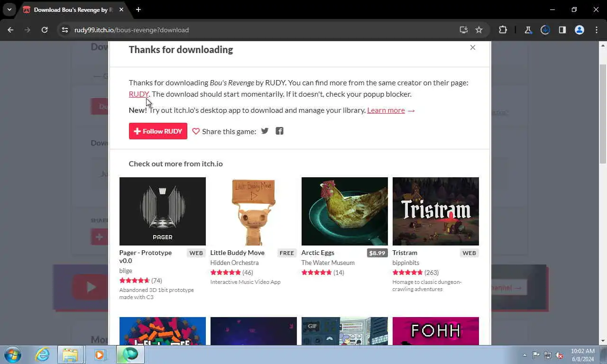This screenshot has height=364, width=607.
Task: Click the address bar URL
Action: [x=131, y=30]
